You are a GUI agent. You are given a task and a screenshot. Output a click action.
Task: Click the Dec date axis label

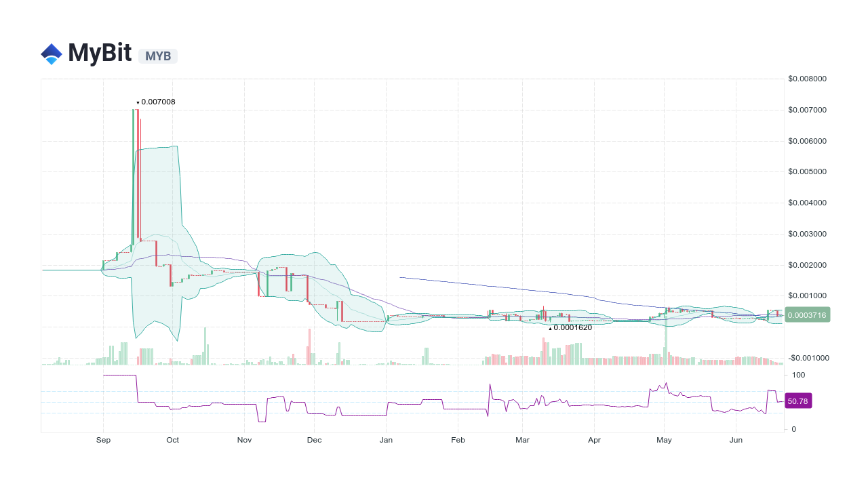pos(314,440)
